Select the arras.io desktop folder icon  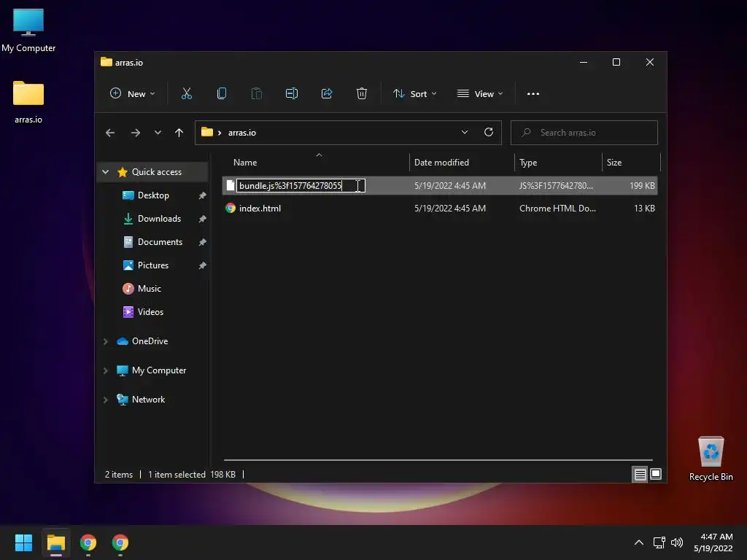(28, 102)
